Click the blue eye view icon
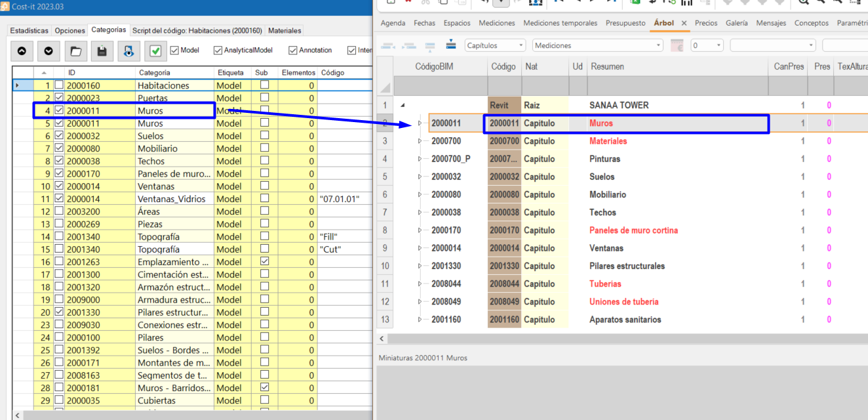868x420 pixels. coord(129,51)
